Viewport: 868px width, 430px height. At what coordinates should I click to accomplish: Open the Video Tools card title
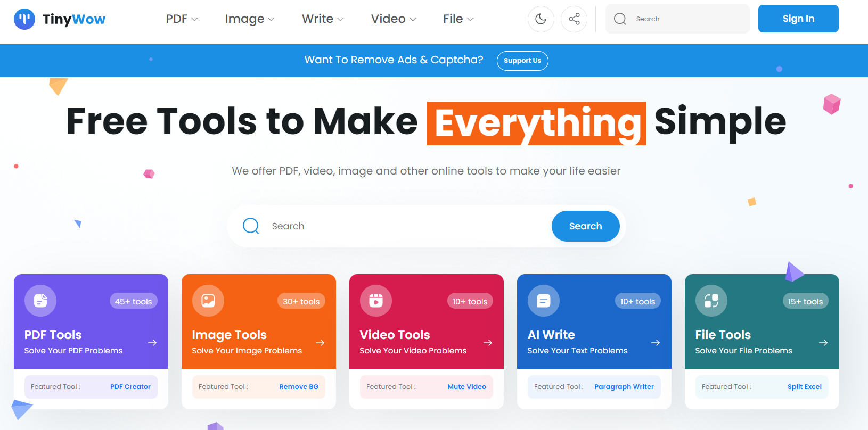(x=395, y=335)
